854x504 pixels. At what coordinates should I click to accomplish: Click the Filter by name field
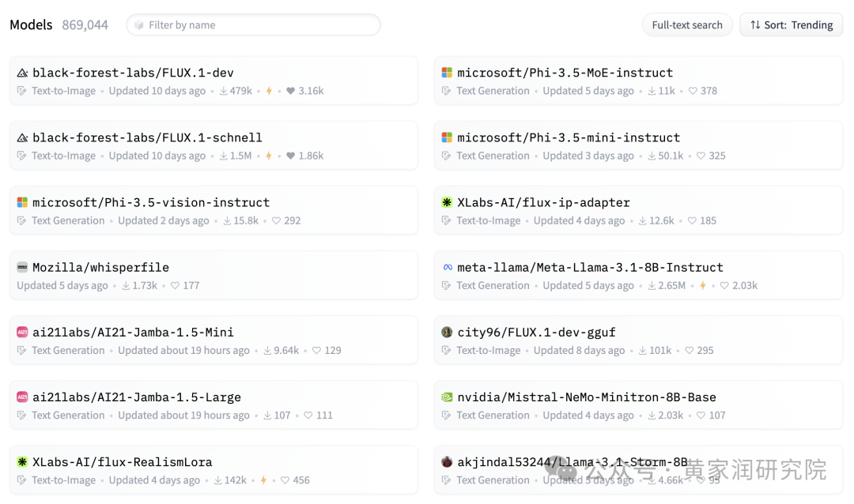[x=253, y=25]
